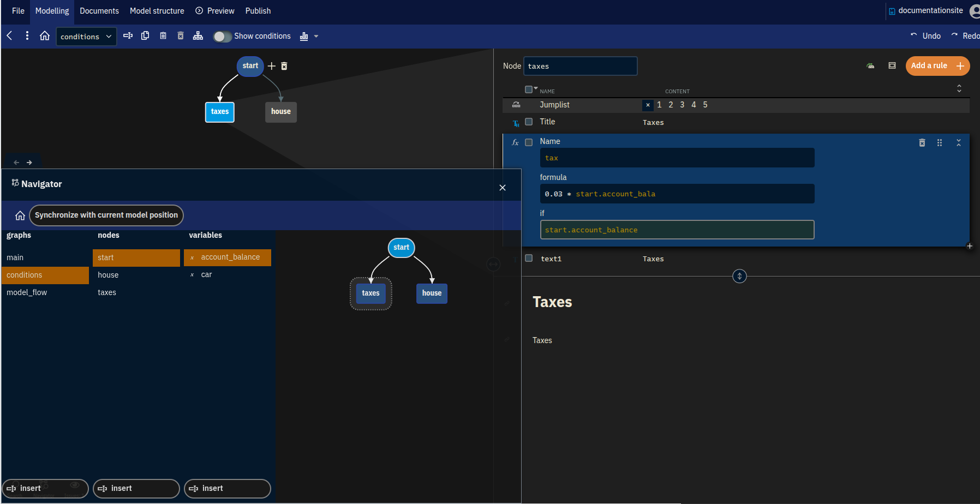Image resolution: width=980 pixels, height=504 pixels.
Task: Open the Model structure tab
Action: (157, 11)
